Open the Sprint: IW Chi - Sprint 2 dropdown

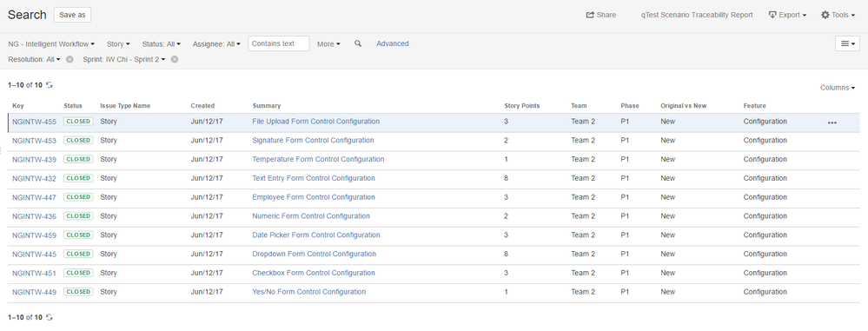[124, 59]
